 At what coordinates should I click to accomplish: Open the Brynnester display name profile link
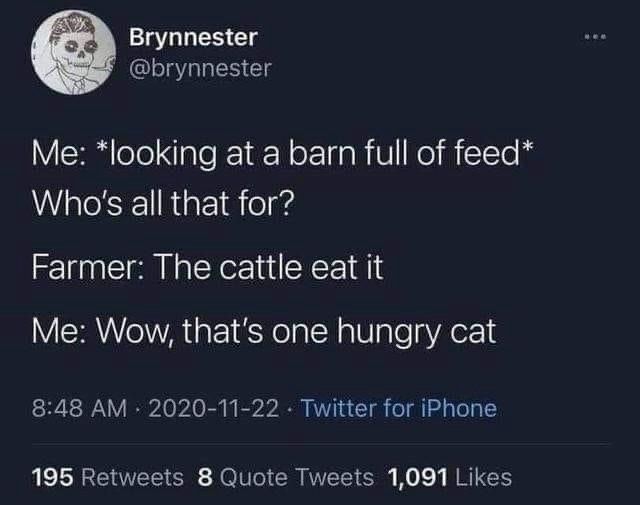193,37
